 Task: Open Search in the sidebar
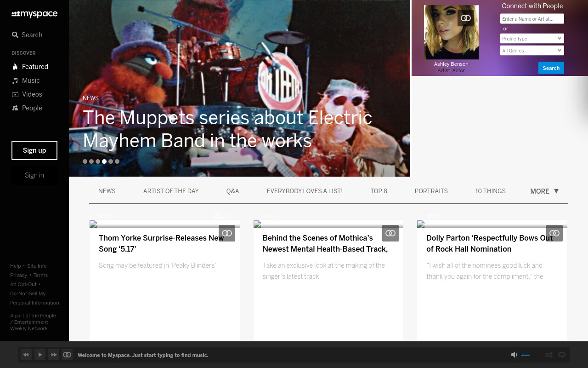(x=27, y=35)
